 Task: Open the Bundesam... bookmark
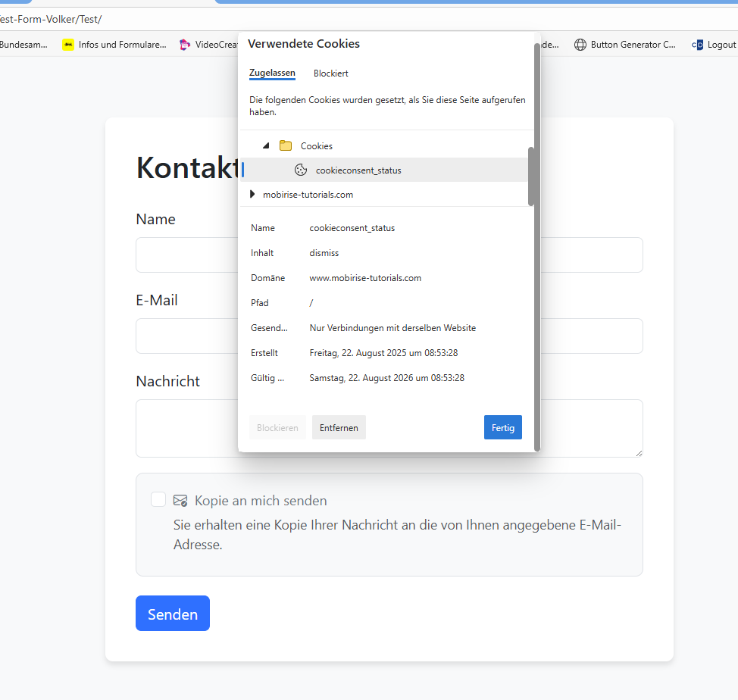(23, 45)
